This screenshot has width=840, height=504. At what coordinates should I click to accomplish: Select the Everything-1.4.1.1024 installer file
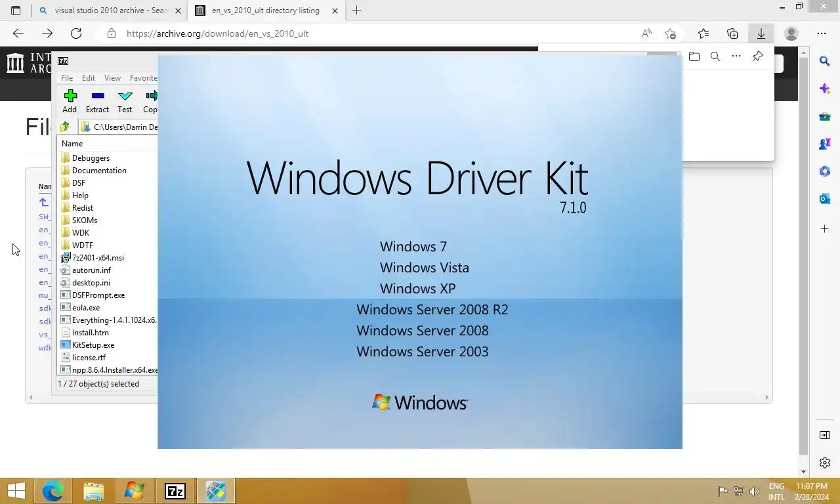point(108,320)
